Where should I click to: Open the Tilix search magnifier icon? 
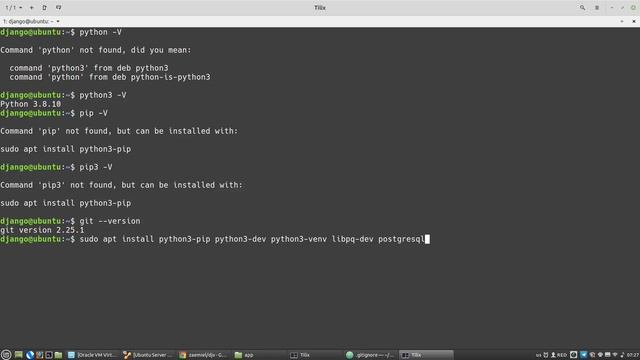coord(582,8)
